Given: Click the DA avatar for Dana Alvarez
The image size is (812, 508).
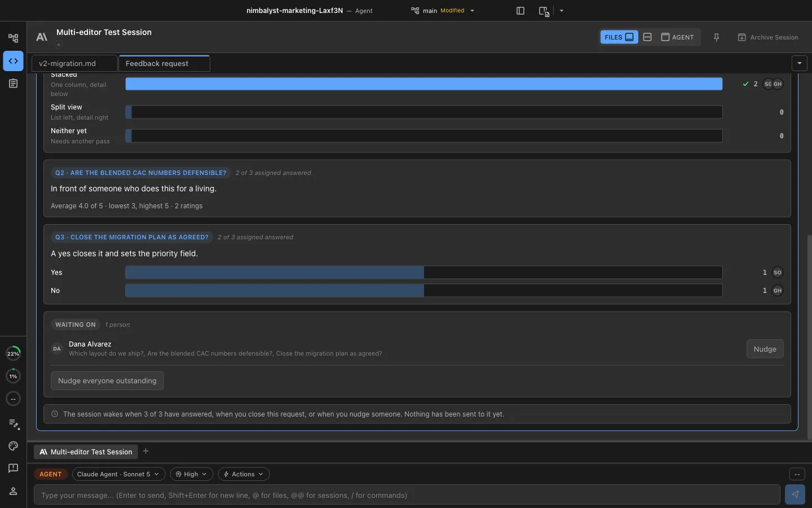Looking at the screenshot, I should (57, 349).
